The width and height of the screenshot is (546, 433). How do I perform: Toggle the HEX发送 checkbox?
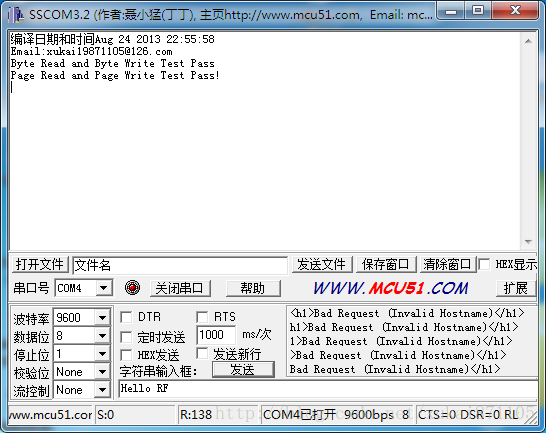coord(126,355)
